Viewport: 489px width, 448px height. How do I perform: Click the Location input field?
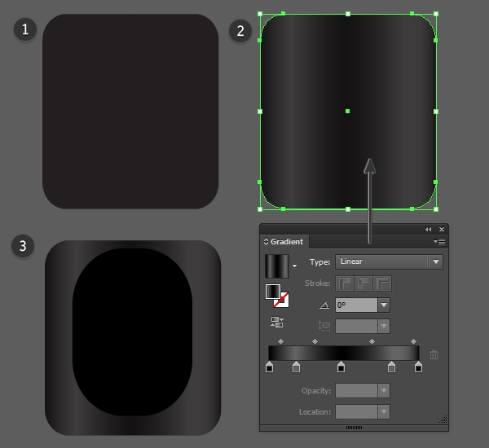pyautogui.click(x=356, y=412)
